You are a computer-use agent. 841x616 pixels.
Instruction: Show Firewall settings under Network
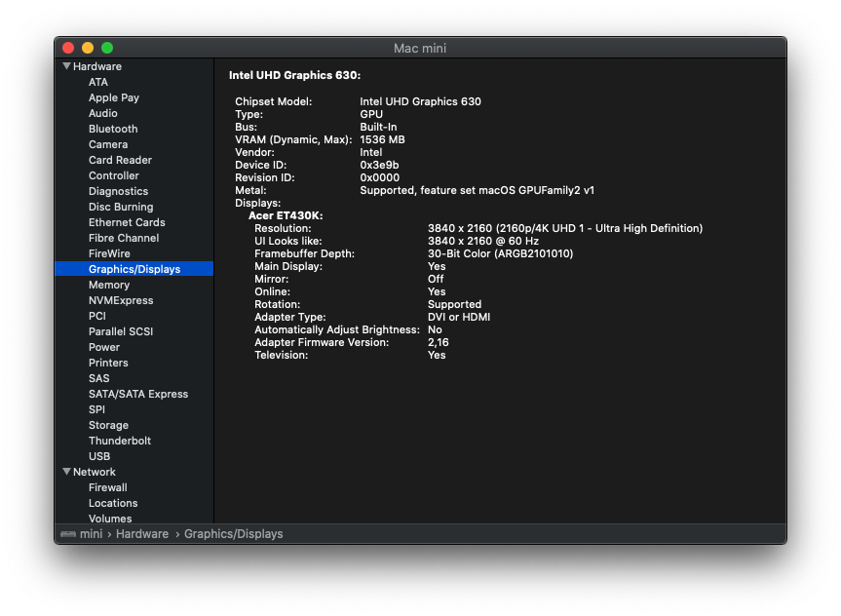pos(108,487)
